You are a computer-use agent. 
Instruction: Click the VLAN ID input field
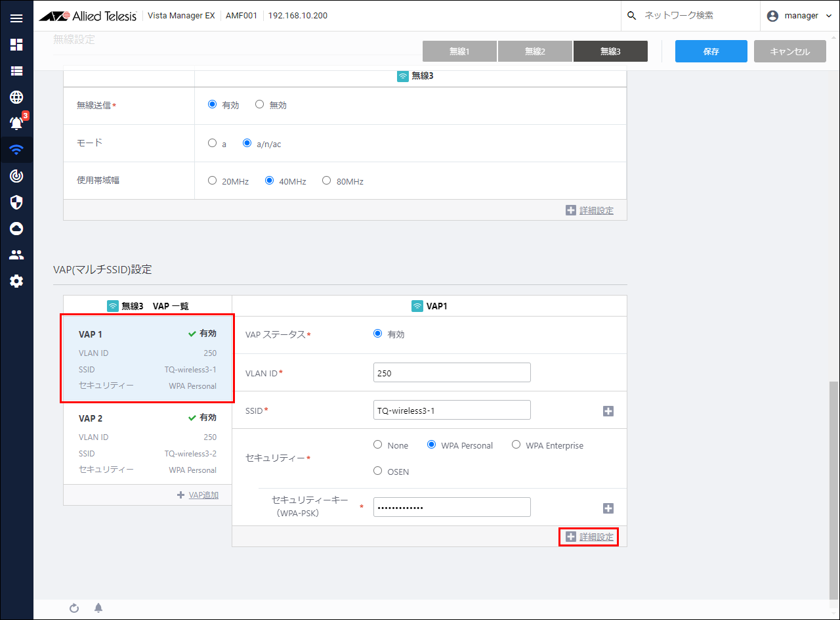click(451, 372)
